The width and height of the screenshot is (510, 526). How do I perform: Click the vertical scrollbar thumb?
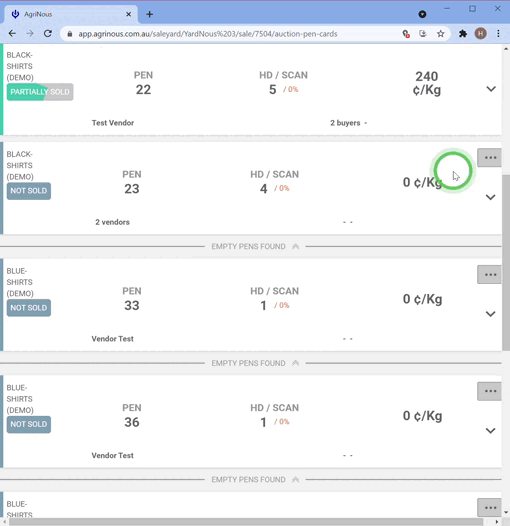pyautogui.click(x=506, y=262)
